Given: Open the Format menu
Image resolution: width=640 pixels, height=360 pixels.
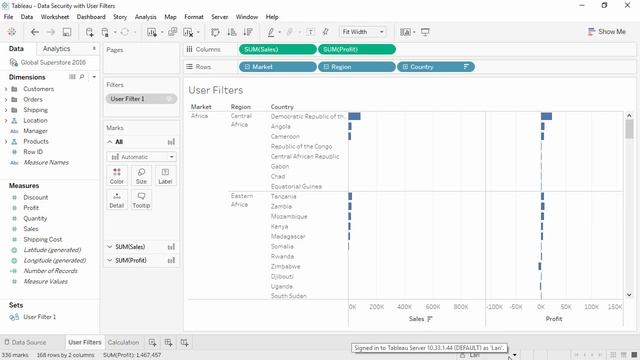Looking at the screenshot, I should pos(194,17).
